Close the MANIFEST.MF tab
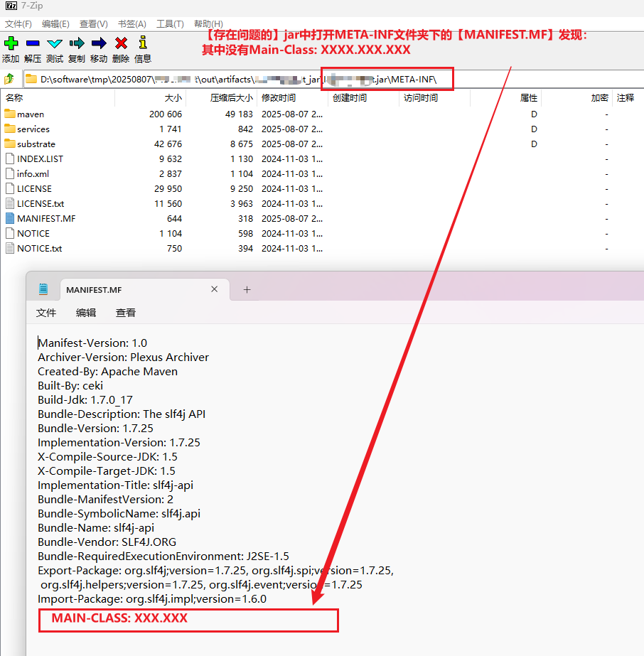644x656 pixels. coord(214,289)
